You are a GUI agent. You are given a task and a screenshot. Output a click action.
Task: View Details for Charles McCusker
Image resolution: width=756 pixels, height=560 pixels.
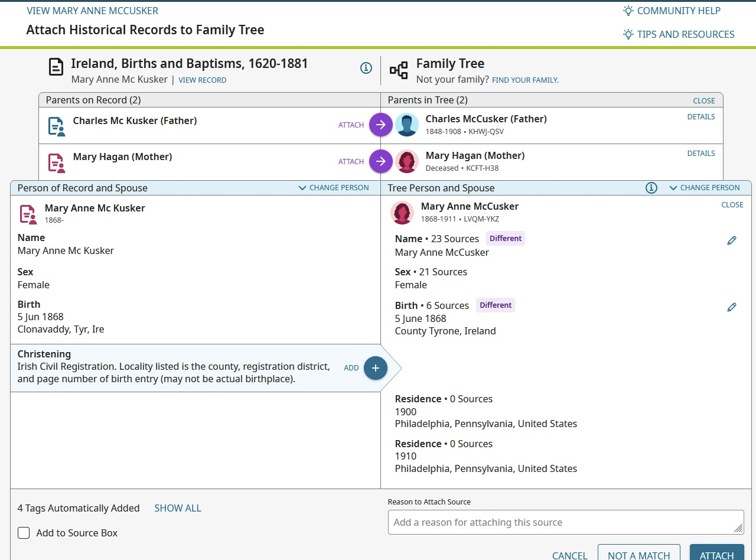(701, 117)
